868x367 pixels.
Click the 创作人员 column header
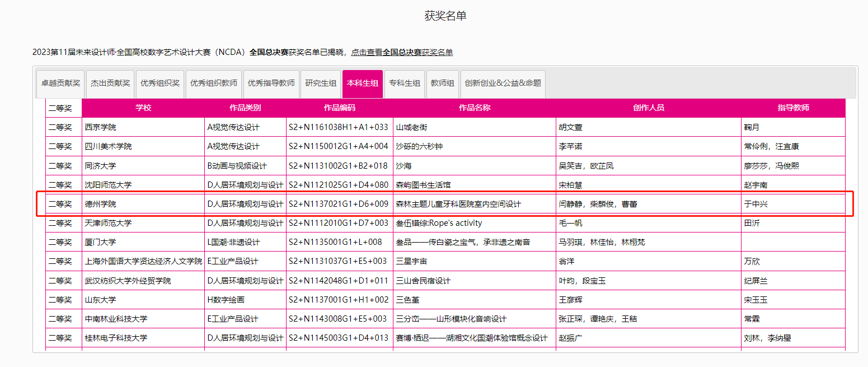(x=648, y=108)
